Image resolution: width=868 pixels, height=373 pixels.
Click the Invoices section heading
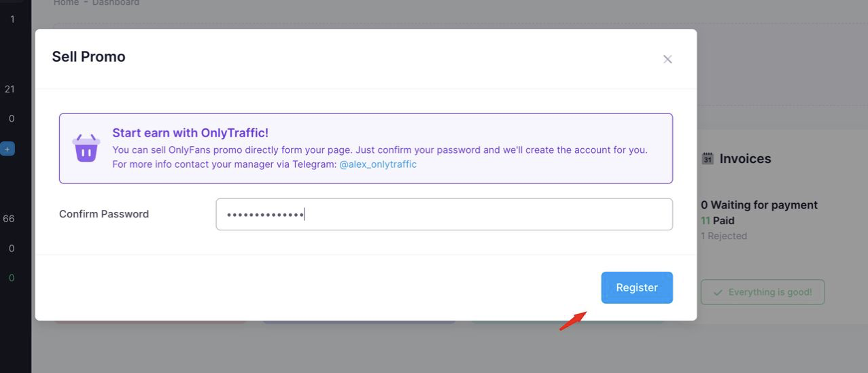click(745, 159)
